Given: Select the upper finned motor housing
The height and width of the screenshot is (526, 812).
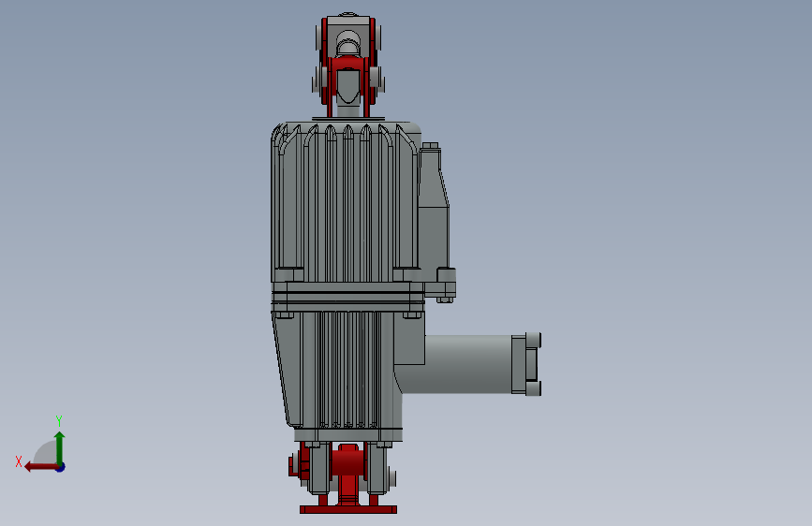Looking at the screenshot, I should 345,202.
